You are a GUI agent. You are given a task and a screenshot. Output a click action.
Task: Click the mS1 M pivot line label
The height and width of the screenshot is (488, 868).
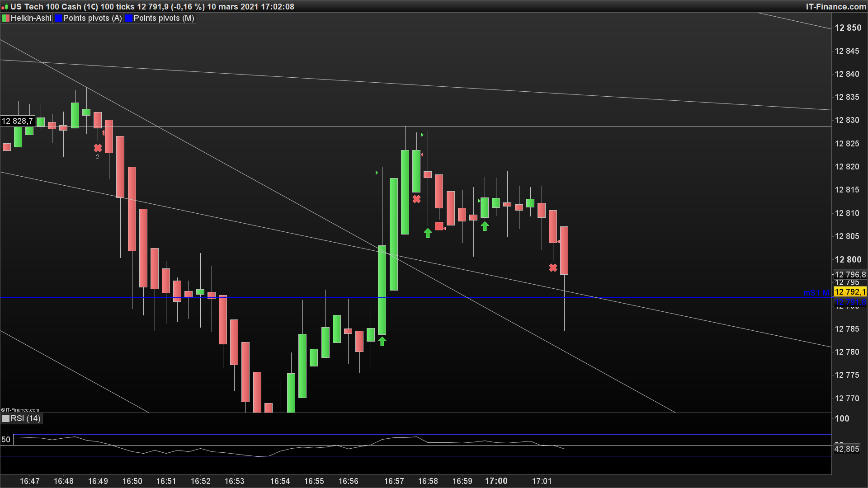tap(816, 293)
